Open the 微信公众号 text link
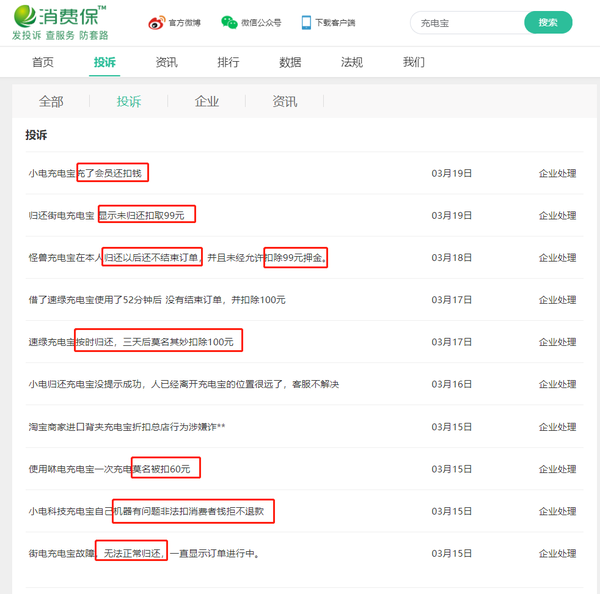The image size is (600, 594). (x=261, y=23)
